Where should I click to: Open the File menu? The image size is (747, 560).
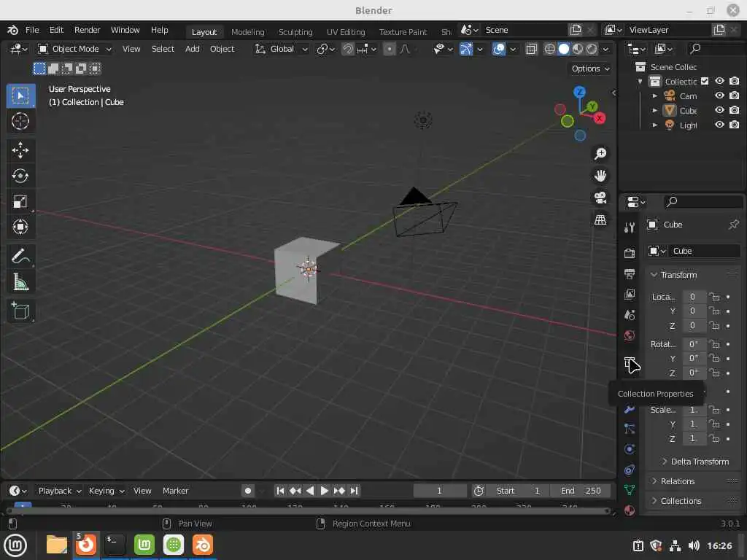point(32,30)
